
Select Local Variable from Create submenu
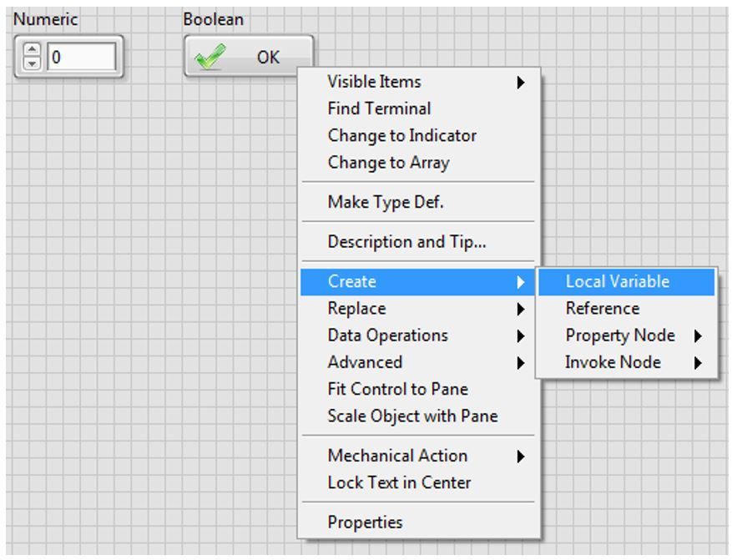(x=618, y=281)
